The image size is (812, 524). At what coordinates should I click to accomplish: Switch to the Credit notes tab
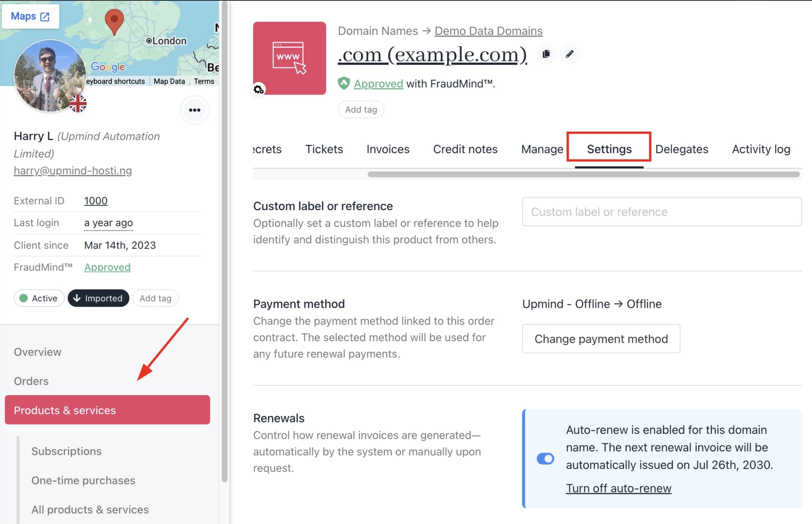465,149
